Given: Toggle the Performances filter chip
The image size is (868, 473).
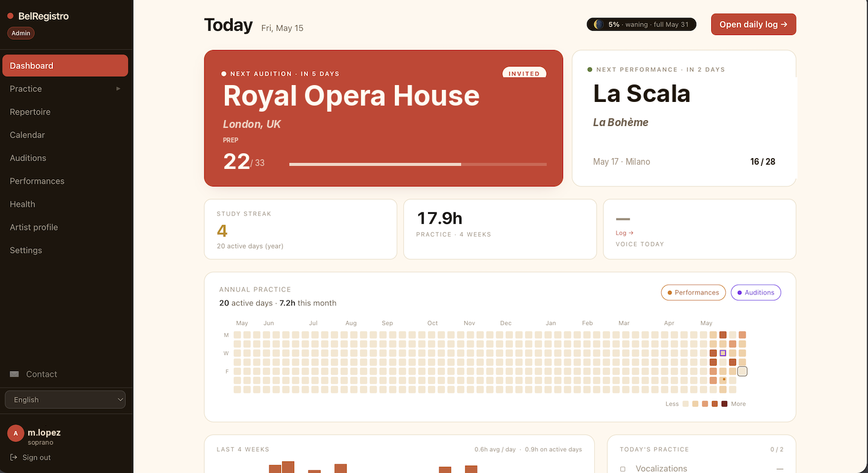Looking at the screenshot, I should tap(693, 293).
